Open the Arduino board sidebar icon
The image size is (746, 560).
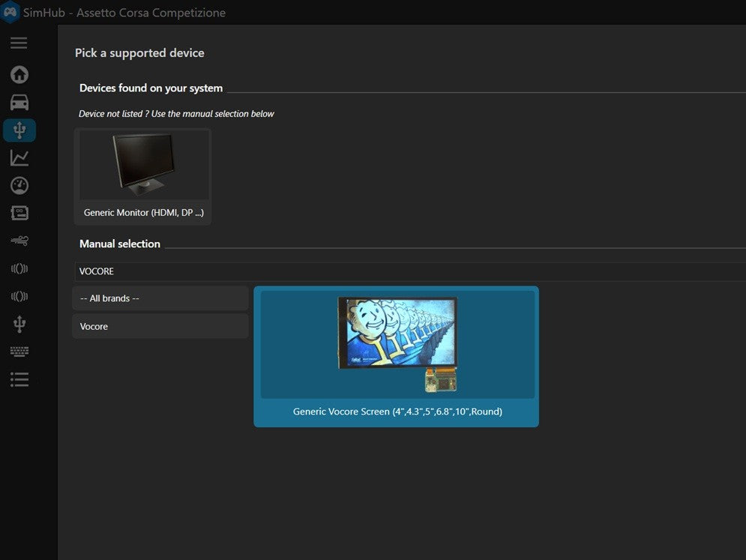point(19,213)
